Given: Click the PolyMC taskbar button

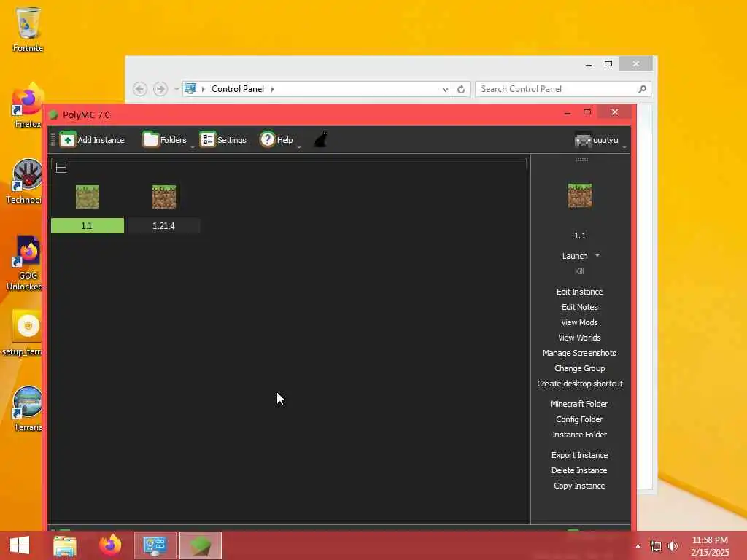Looking at the screenshot, I should point(201,545).
